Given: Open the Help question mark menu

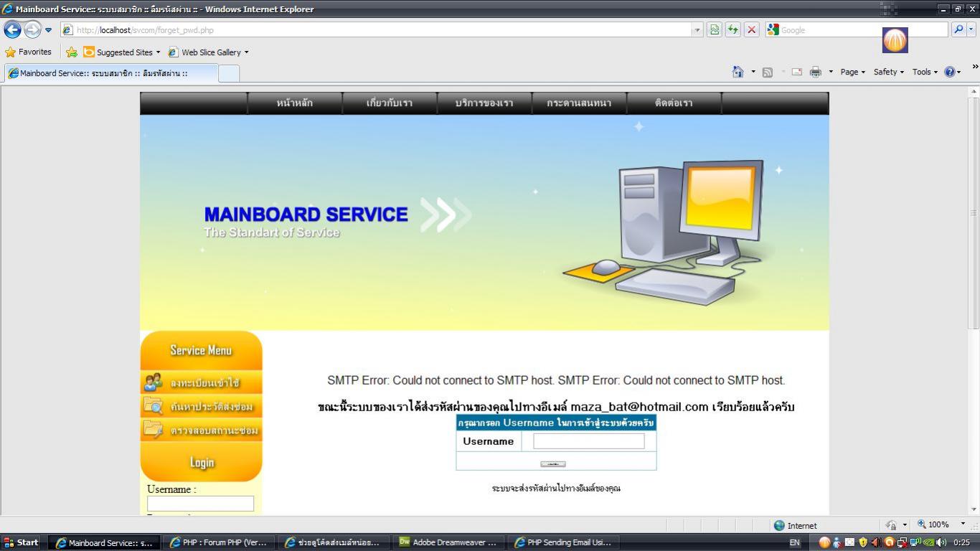Looking at the screenshot, I should [953, 72].
